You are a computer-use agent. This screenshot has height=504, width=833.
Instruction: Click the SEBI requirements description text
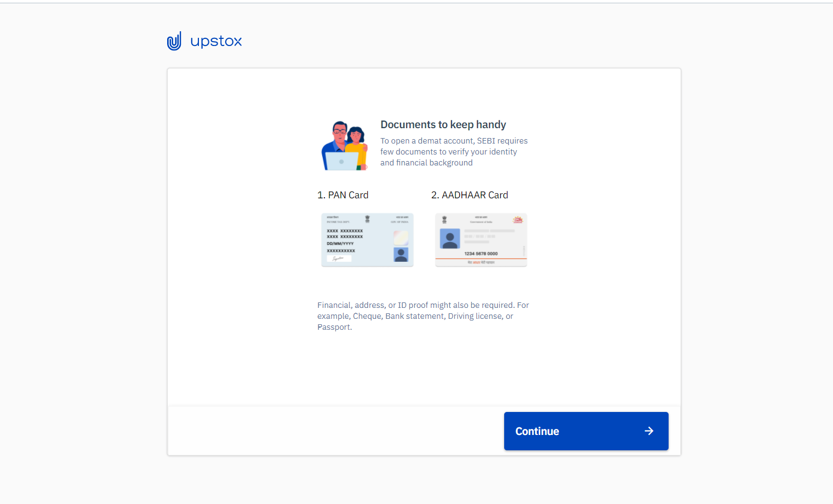coord(454,152)
